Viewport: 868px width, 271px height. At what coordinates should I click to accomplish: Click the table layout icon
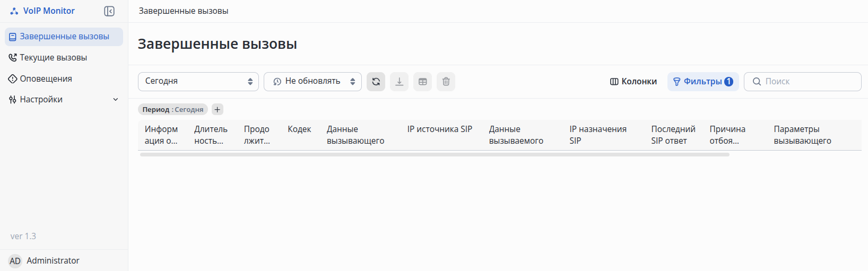422,82
